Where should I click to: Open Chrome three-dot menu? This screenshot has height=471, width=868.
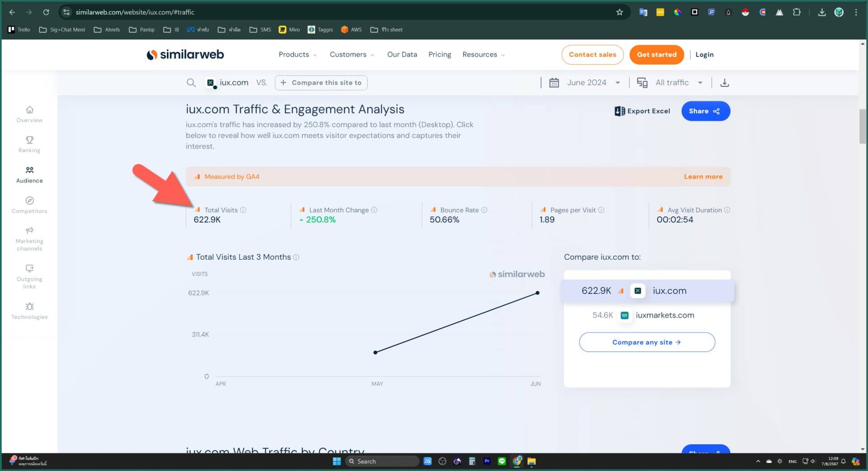click(856, 12)
